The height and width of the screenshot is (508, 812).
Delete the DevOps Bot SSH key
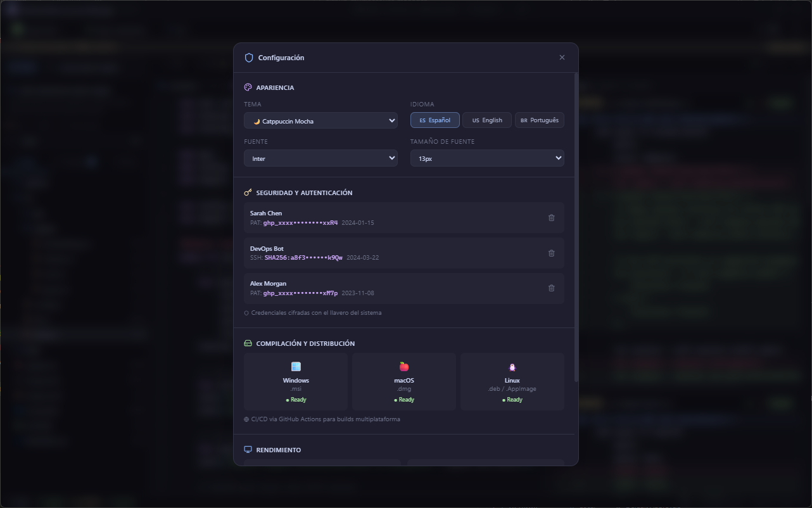551,253
